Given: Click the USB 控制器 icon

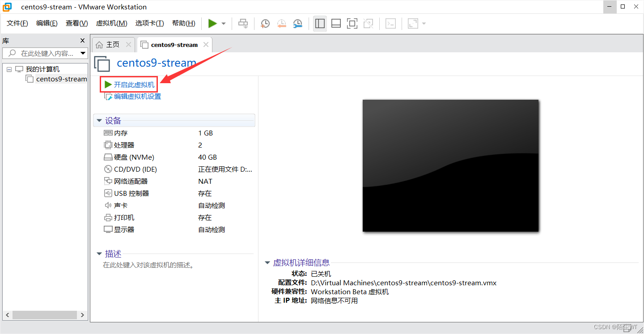Looking at the screenshot, I should pyautogui.click(x=108, y=194).
